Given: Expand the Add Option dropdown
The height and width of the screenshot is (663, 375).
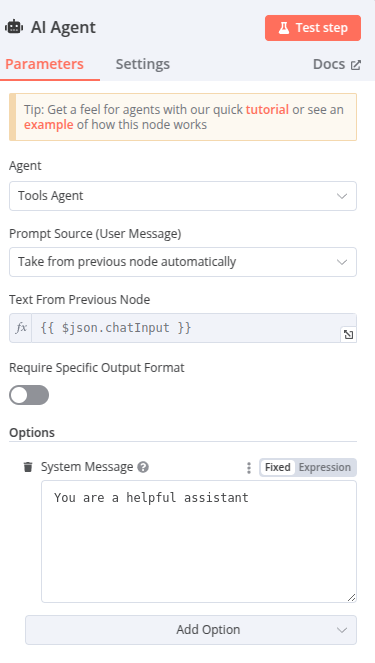Looking at the screenshot, I should (191, 630).
